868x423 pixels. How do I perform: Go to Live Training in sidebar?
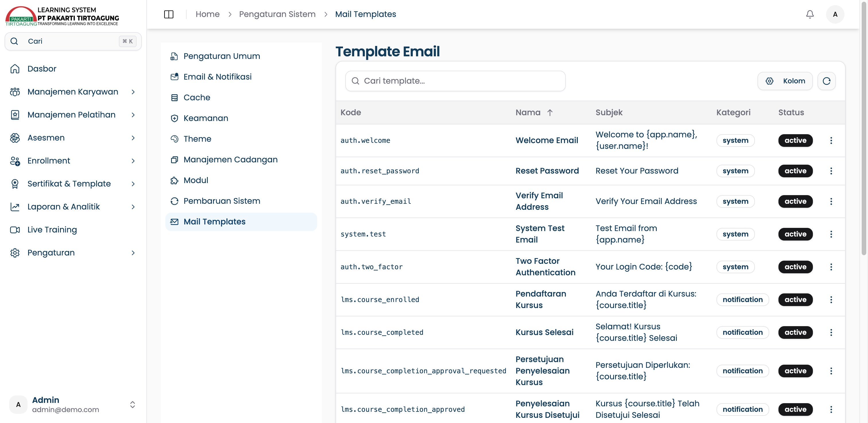73,230
